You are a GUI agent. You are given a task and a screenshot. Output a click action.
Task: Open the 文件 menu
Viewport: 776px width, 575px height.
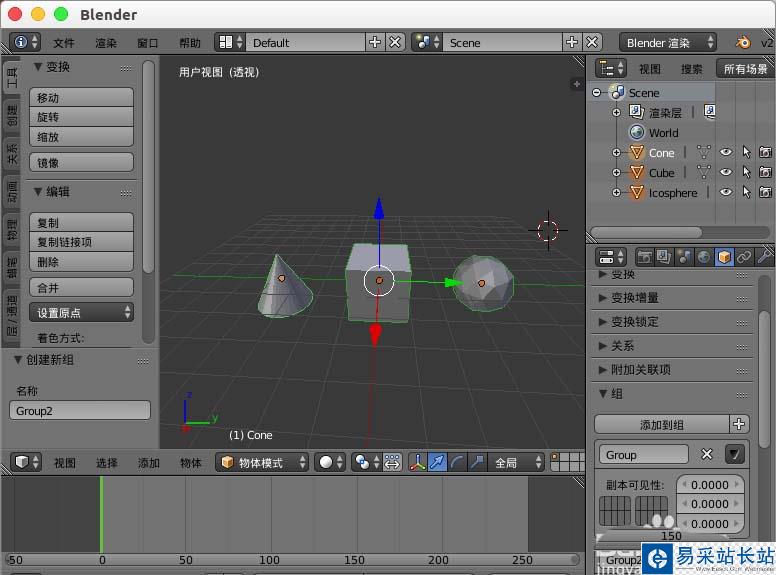pyautogui.click(x=64, y=43)
